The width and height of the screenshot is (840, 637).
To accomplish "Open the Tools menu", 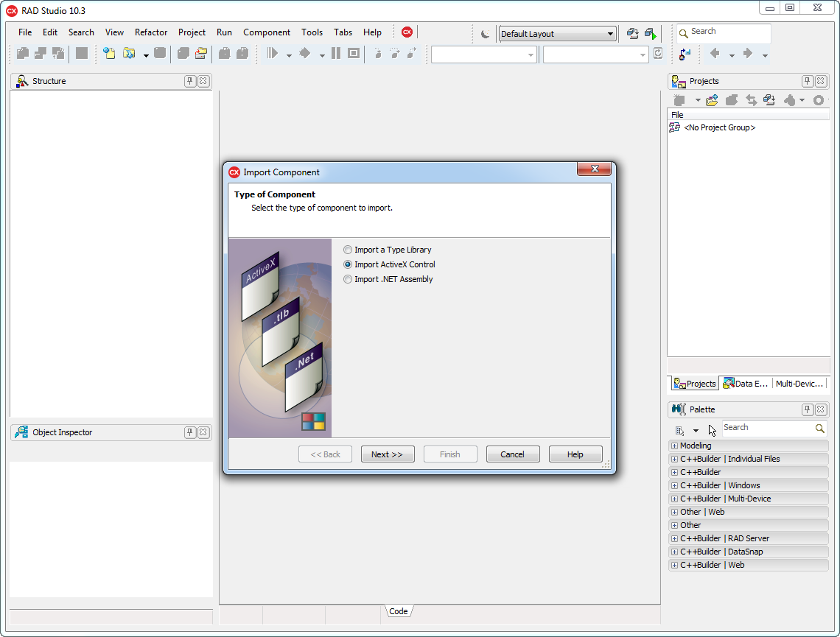I will pos(312,32).
